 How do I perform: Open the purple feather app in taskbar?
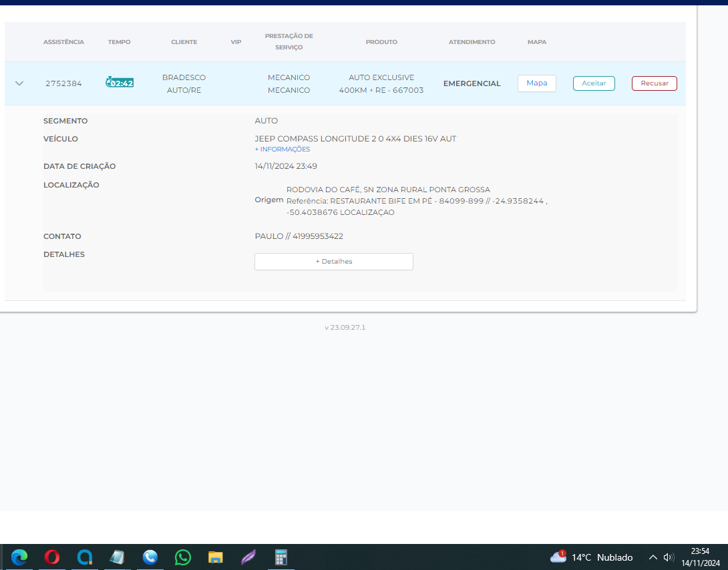click(248, 557)
